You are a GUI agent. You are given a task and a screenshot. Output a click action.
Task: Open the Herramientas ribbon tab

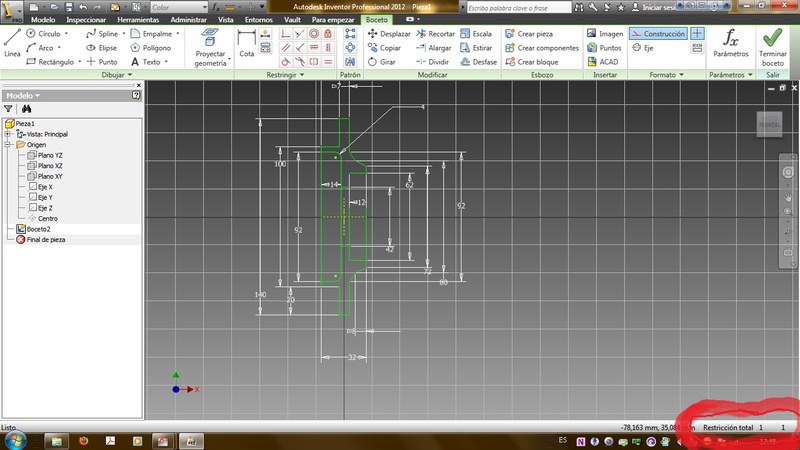pos(140,19)
